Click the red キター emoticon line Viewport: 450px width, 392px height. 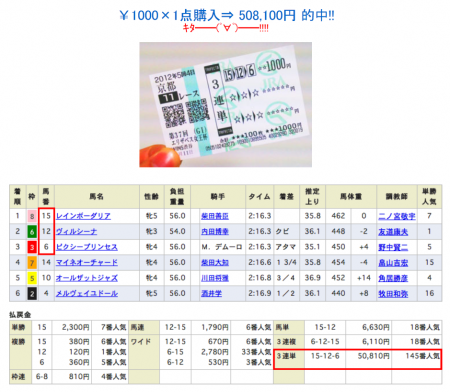click(x=225, y=28)
